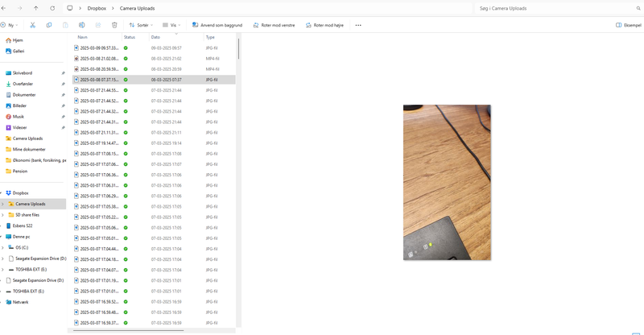Click Anvend som baggrund button

click(218, 25)
